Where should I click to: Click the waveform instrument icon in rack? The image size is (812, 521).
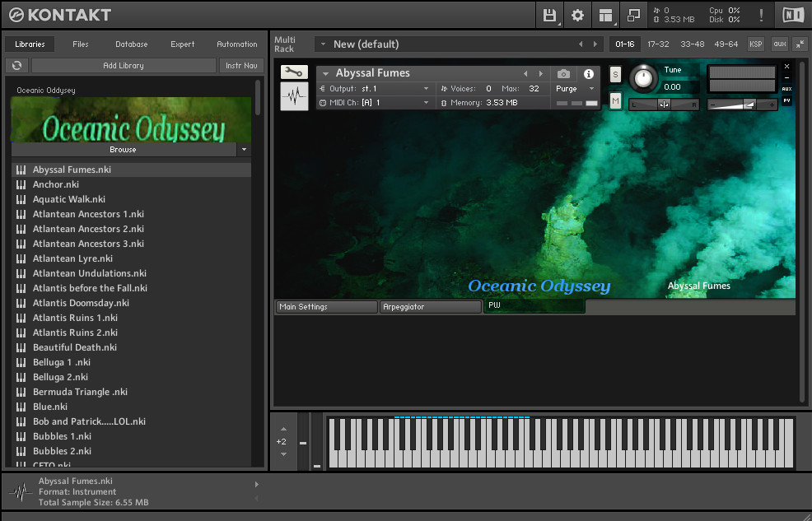(x=294, y=96)
